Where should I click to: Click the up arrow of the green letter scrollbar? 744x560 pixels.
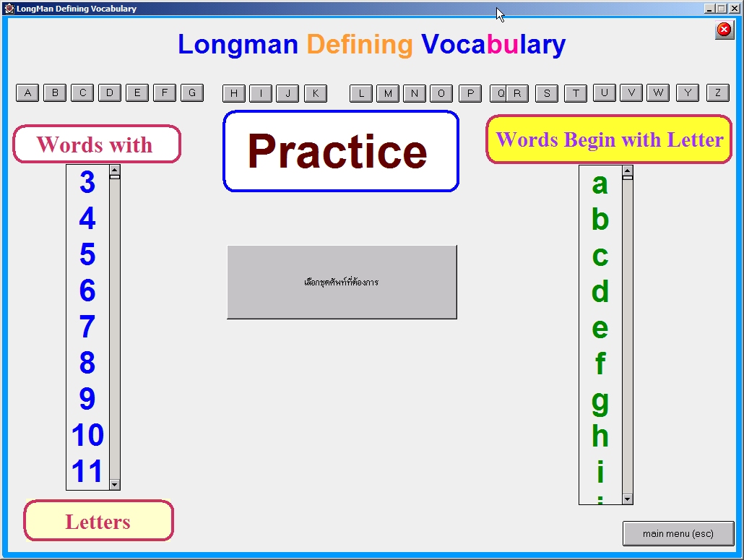pos(626,171)
